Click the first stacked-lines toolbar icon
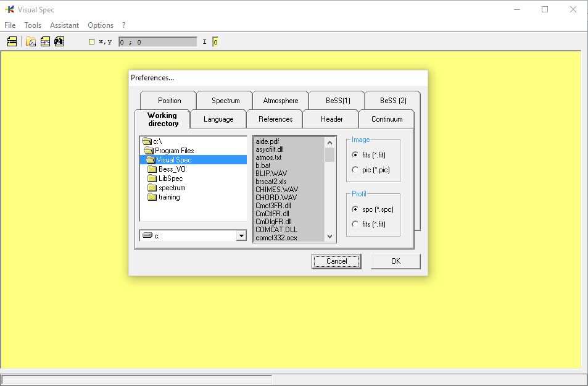This screenshot has height=386, width=588. click(13, 41)
